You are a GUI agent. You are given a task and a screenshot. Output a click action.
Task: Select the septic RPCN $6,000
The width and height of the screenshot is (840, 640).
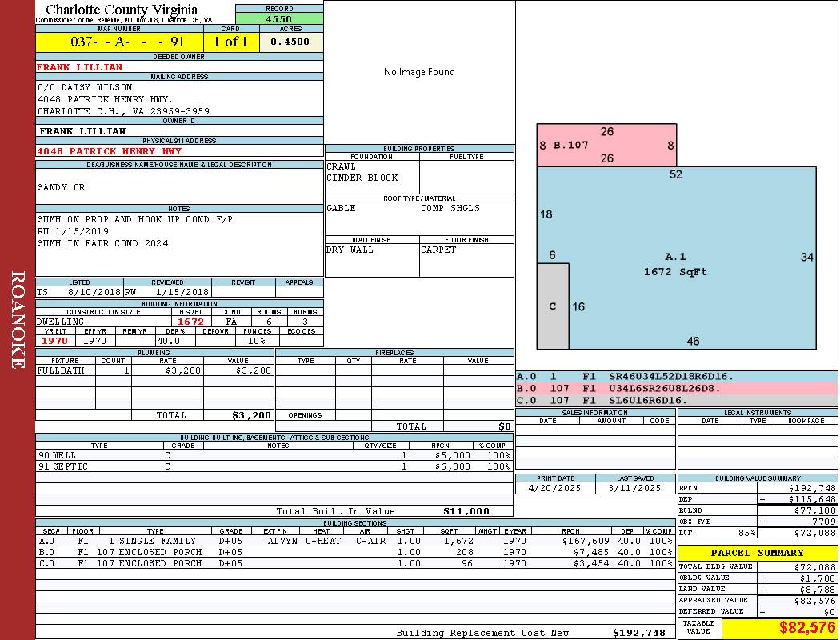click(453, 467)
